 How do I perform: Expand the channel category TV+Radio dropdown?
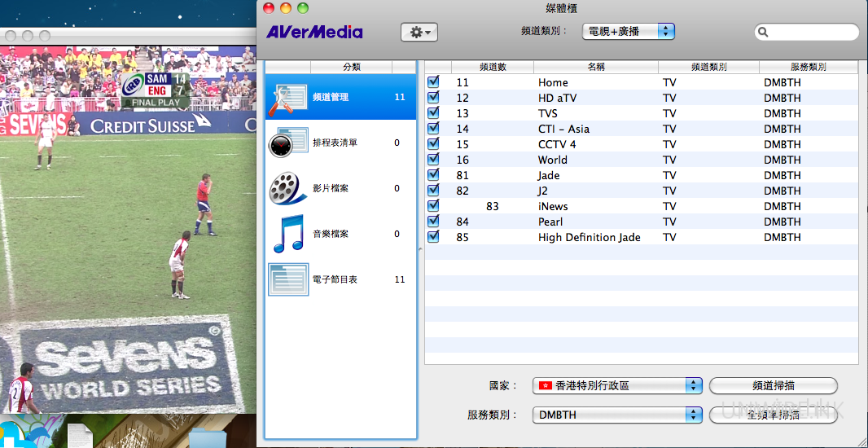[629, 32]
